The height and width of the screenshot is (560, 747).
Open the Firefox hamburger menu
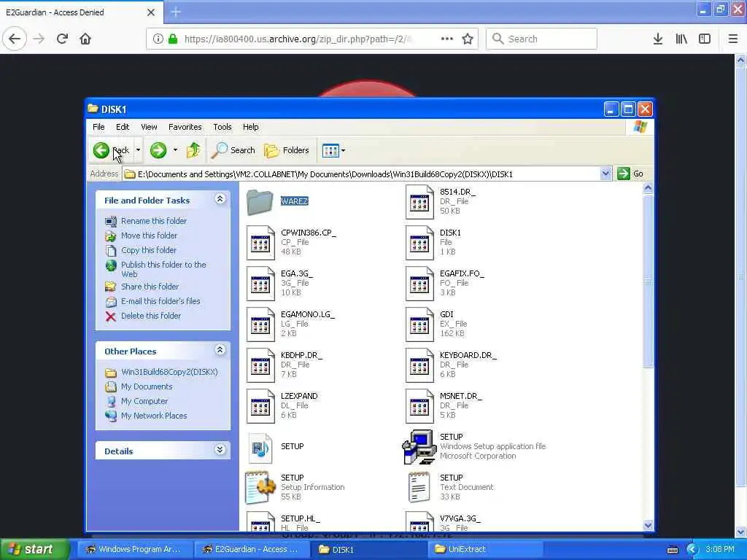click(732, 39)
